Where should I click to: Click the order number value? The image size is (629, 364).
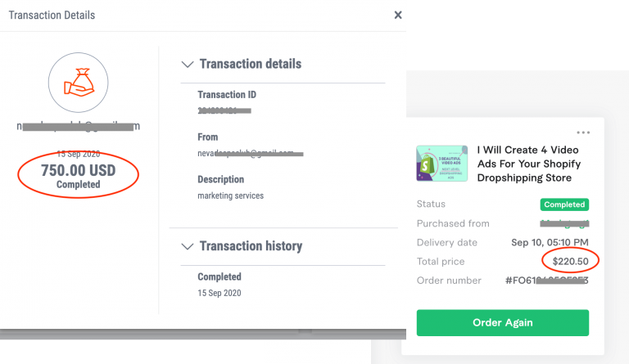(x=546, y=281)
